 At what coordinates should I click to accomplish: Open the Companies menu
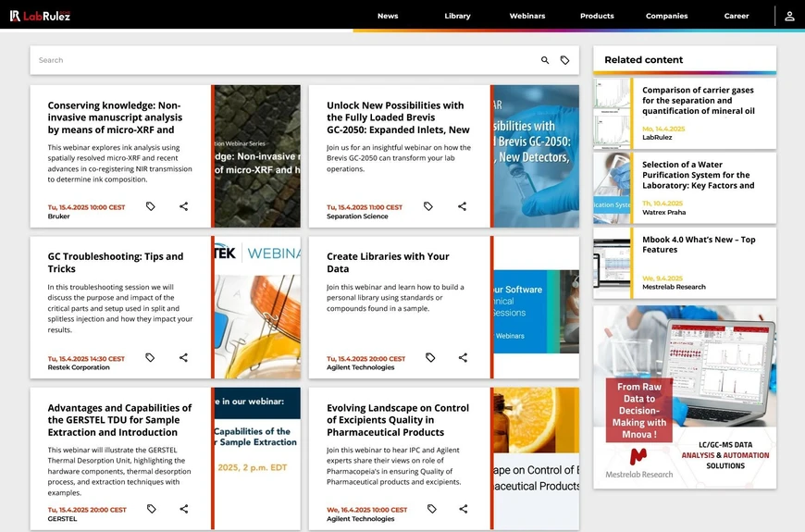667,16
